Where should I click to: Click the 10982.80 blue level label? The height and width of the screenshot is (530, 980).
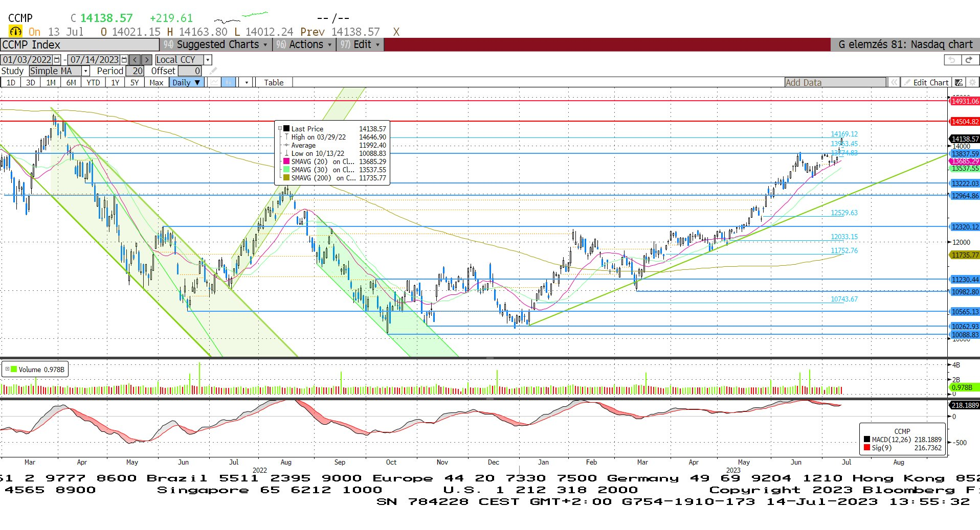965,292
